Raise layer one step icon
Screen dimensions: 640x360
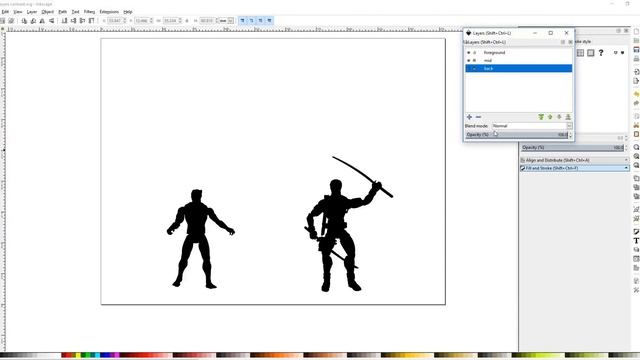[550, 117]
